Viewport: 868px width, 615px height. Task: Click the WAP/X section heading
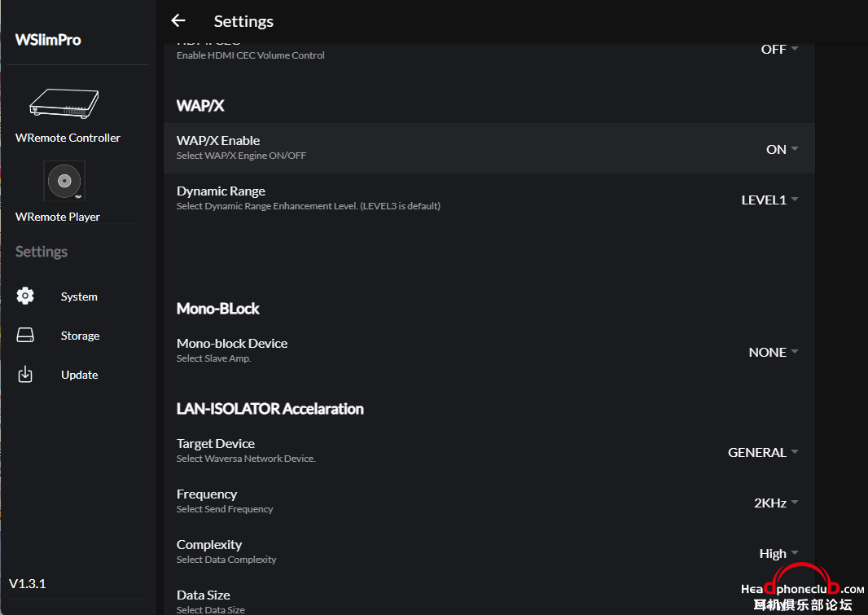[x=200, y=106]
